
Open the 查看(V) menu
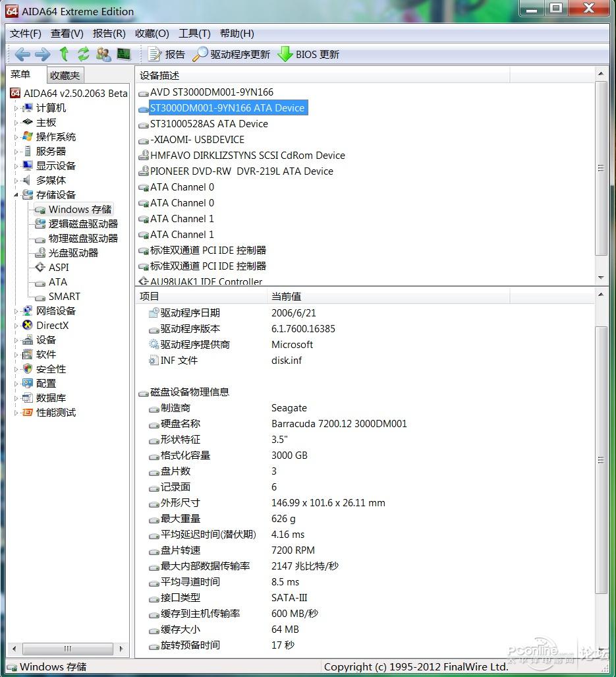(x=67, y=34)
